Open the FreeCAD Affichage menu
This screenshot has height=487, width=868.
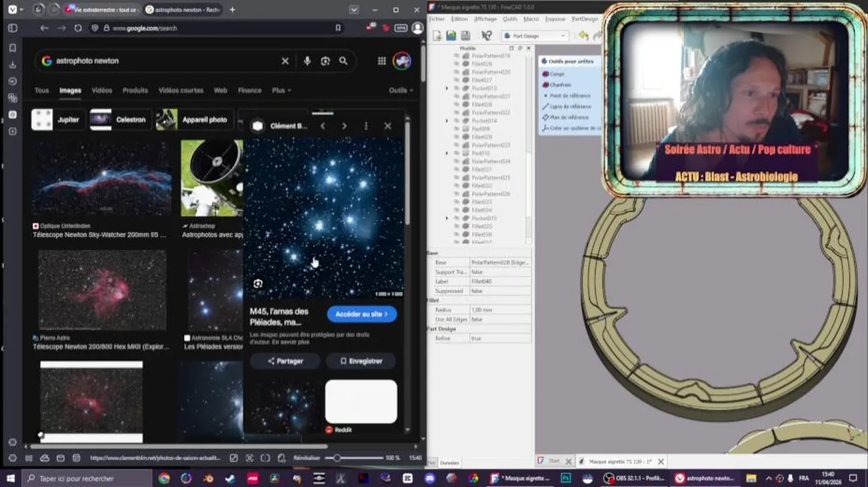point(485,19)
